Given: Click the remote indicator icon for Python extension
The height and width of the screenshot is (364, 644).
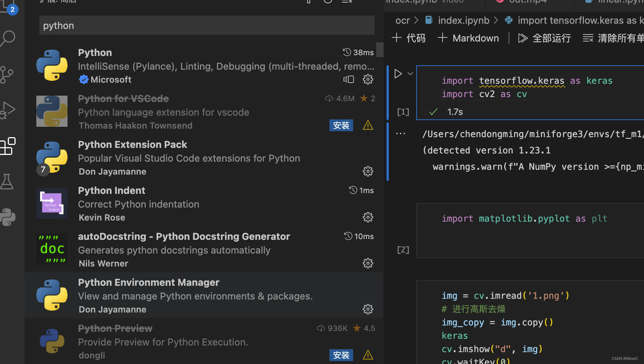Looking at the screenshot, I should click(349, 79).
